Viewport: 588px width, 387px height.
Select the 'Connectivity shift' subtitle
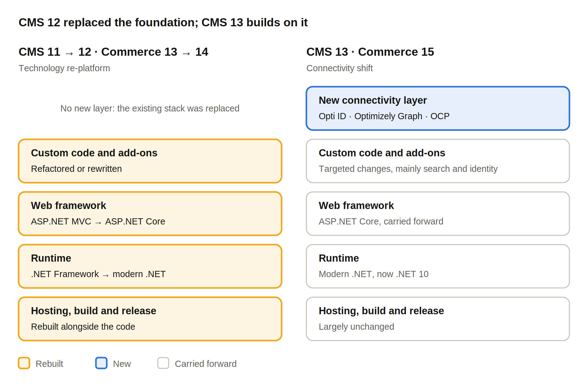tap(339, 68)
